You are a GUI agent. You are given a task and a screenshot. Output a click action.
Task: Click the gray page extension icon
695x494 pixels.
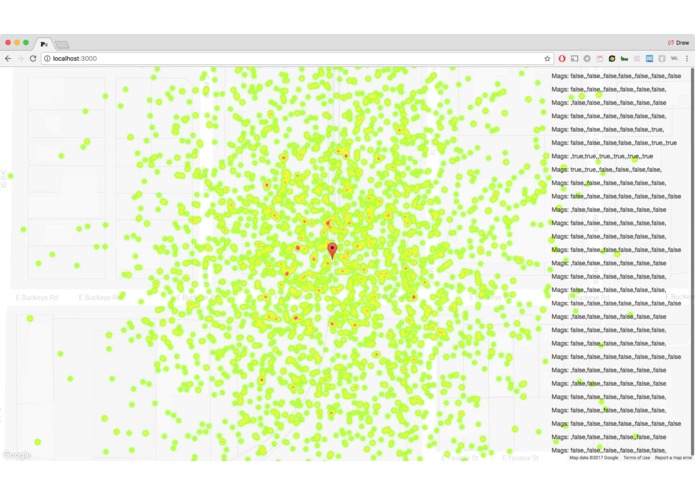tap(662, 58)
